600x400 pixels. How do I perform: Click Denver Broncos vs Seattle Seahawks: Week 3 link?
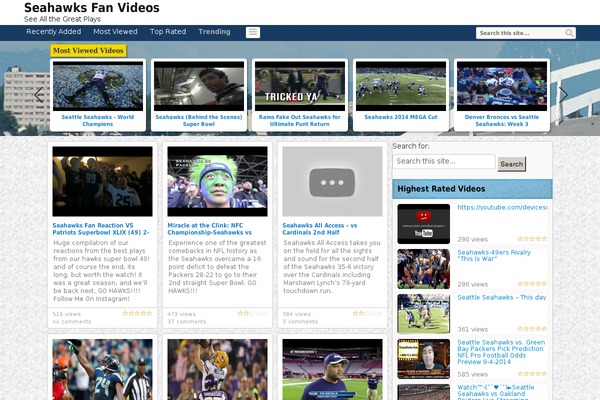tap(502, 121)
